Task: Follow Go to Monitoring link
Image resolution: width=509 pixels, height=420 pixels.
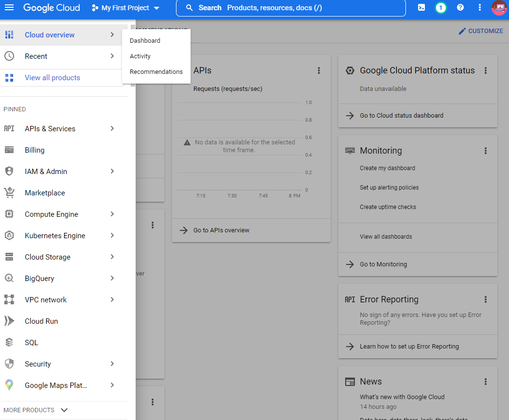Action: click(383, 264)
